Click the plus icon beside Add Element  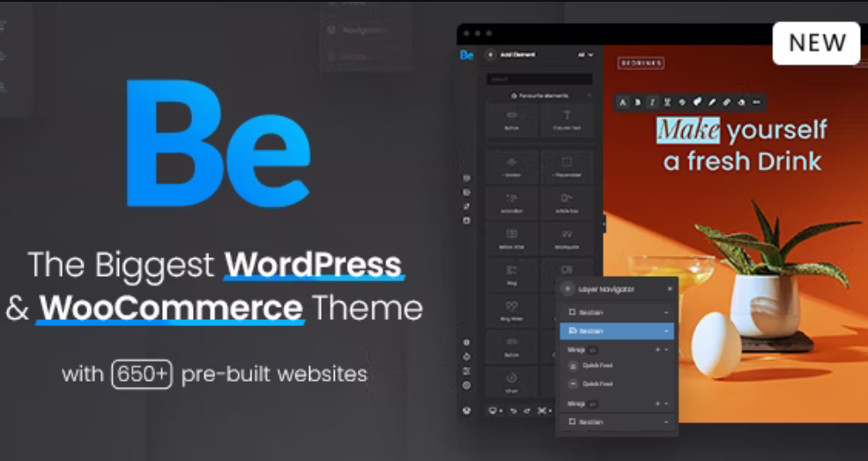(x=490, y=55)
